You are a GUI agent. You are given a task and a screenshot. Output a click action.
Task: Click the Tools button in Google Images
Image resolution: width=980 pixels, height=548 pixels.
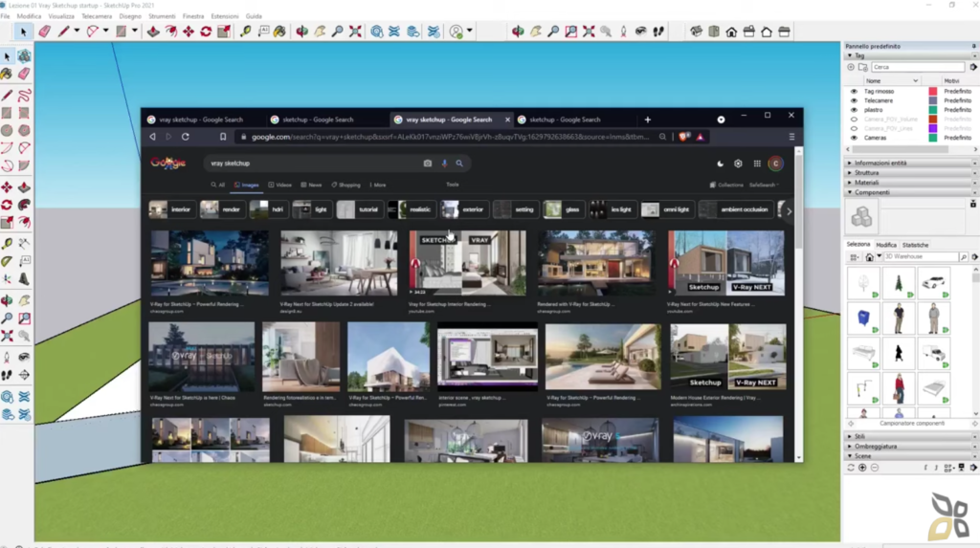coord(453,185)
